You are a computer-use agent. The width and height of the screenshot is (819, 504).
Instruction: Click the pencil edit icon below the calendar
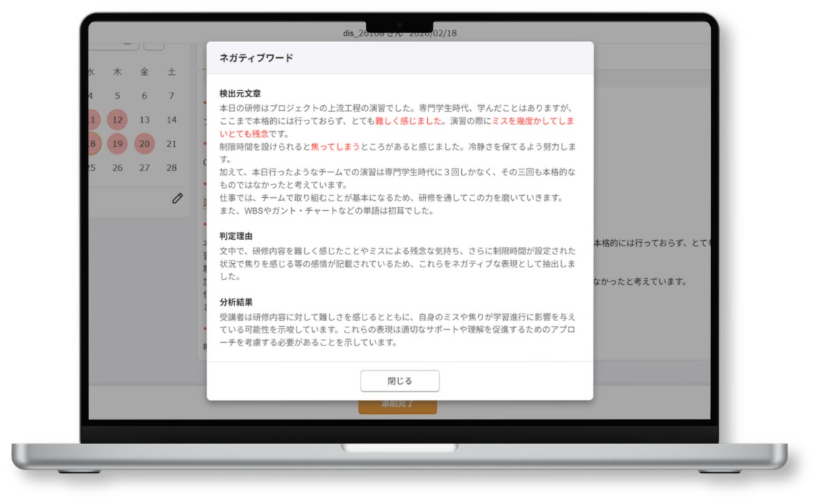click(178, 199)
